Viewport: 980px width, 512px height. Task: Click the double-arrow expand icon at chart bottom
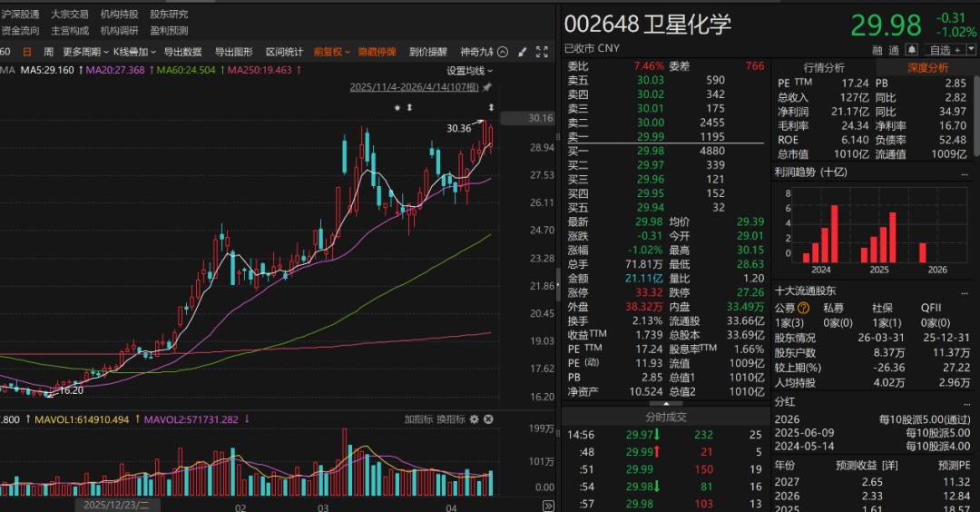tap(548, 506)
